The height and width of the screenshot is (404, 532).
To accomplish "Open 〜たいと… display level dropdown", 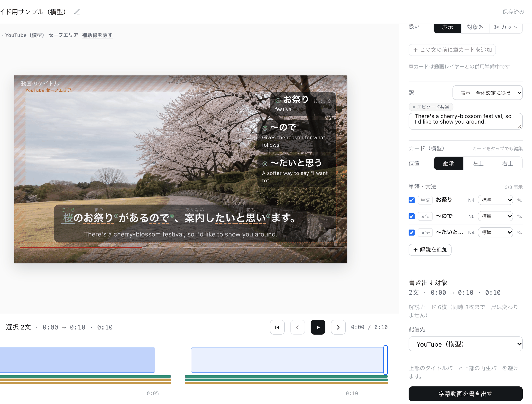I will point(495,232).
